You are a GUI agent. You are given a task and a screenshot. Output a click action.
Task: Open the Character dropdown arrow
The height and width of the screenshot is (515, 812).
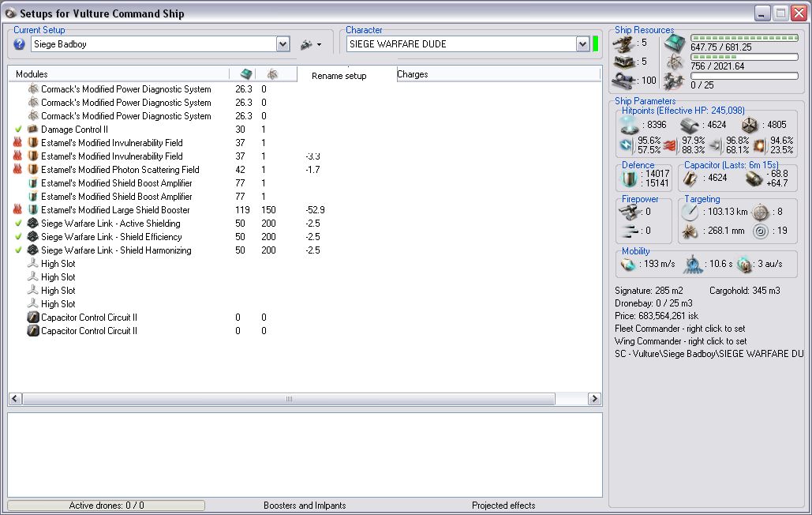point(582,44)
